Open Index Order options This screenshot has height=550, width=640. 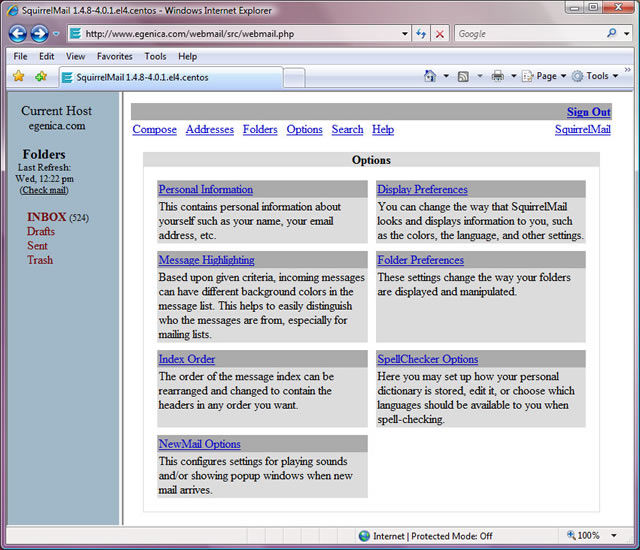click(x=187, y=359)
